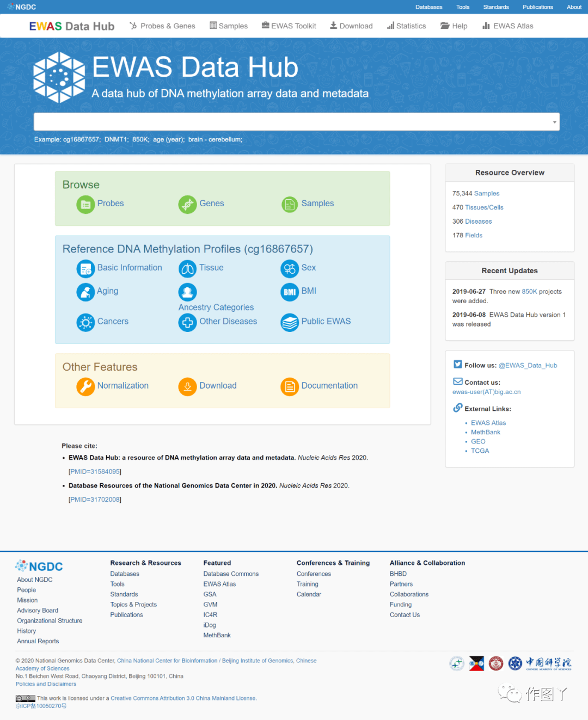The width and height of the screenshot is (588, 720).
Task: Click the Tissue lungs icon
Action: point(187,269)
